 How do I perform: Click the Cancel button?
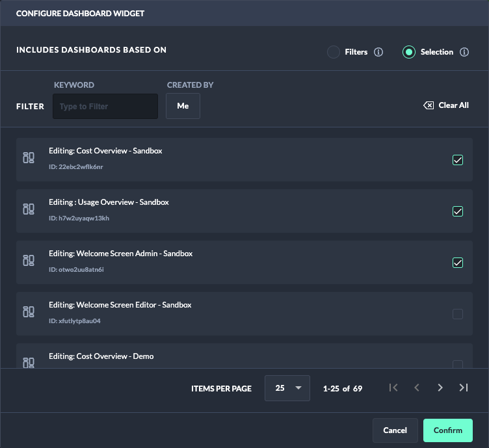click(395, 430)
